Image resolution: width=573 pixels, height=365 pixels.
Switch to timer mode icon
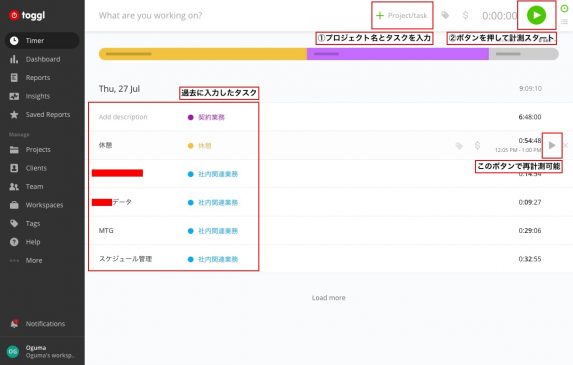pos(564,8)
